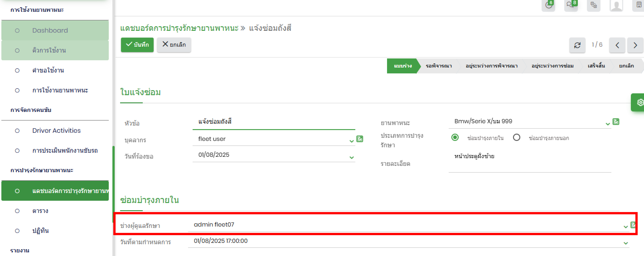This screenshot has height=256, width=644.
Task: Open the user profile avatar
Action: pyautogui.click(x=616, y=5)
